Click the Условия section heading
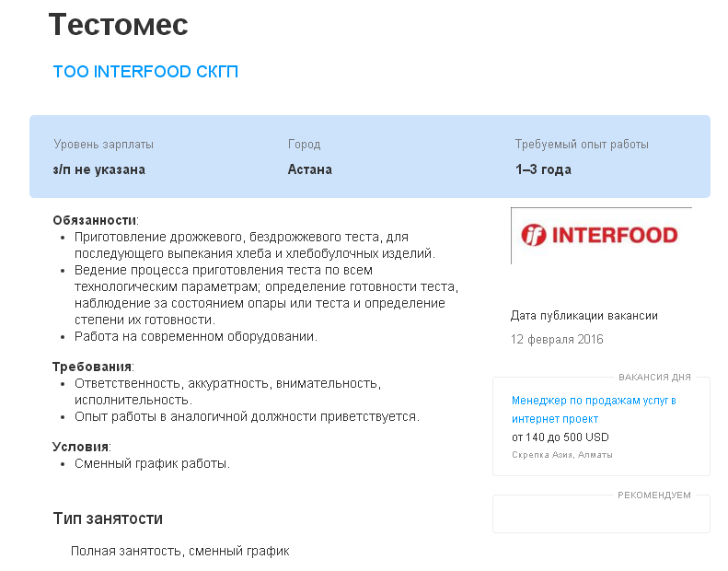The height and width of the screenshot is (571, 728). click(81, 447)
